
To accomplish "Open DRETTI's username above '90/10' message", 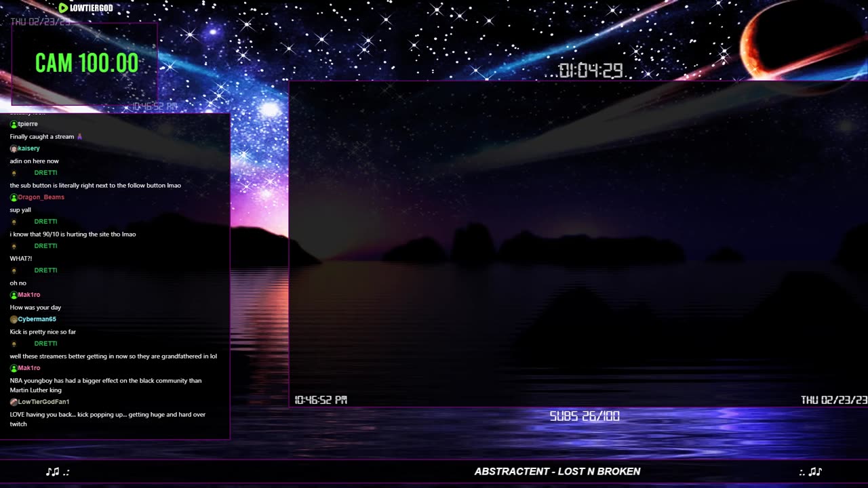I will (x=45, y=222).
